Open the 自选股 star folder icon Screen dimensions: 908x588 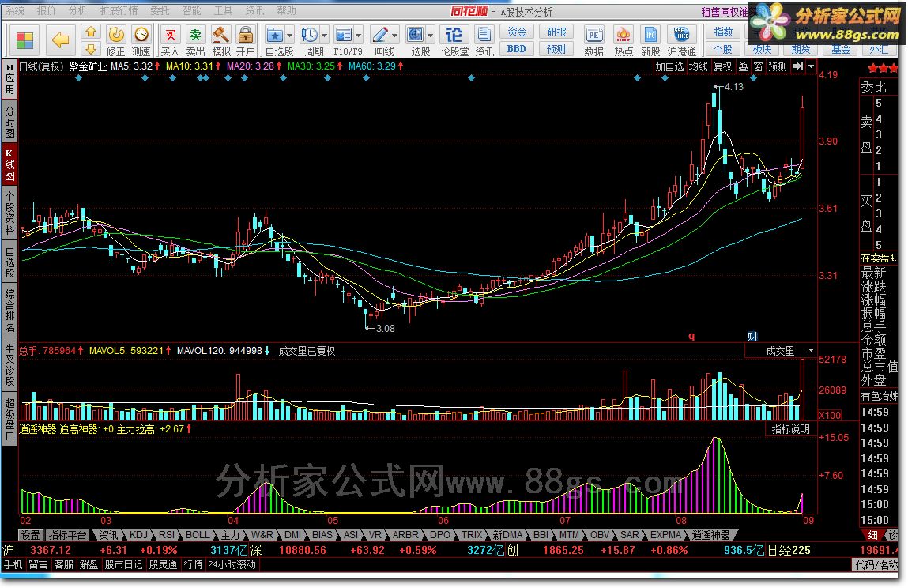[274, 35]
